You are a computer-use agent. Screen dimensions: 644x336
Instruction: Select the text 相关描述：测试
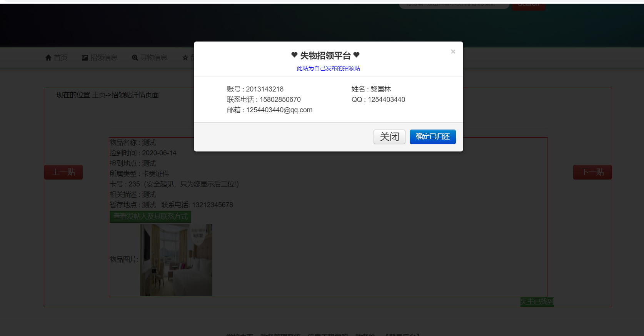click(x=133, y=195)
